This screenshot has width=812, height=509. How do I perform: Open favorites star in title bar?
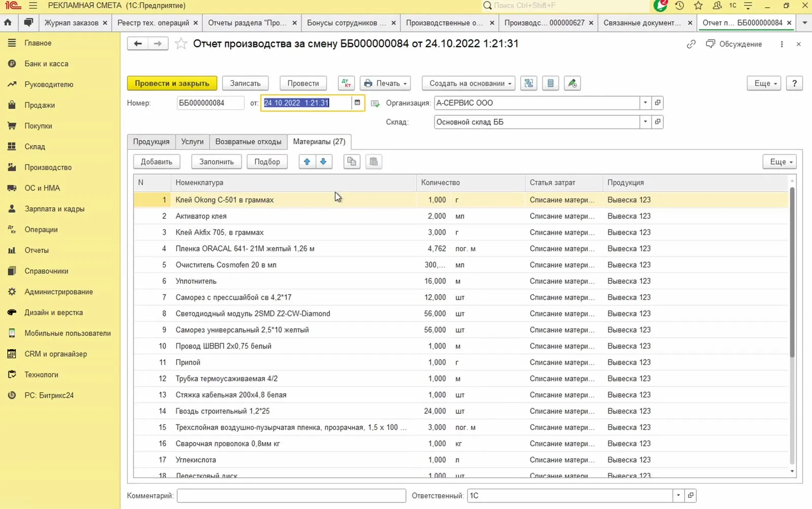point(698,6)
